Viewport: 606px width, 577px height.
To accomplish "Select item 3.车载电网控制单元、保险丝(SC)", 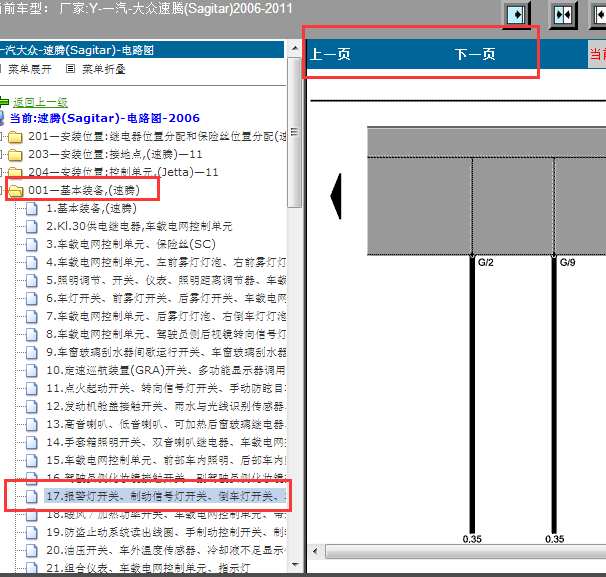I will [x=131, y=244].
